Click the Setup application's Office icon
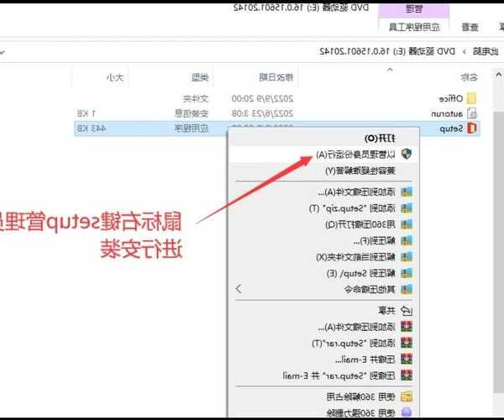 (x=471, y=128)
